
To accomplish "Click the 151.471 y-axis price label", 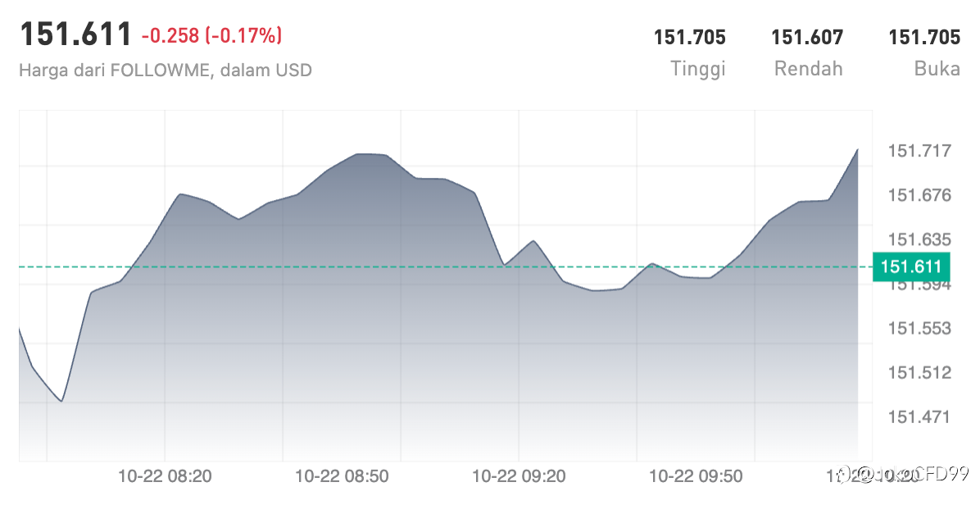I will tap(919, 416).
